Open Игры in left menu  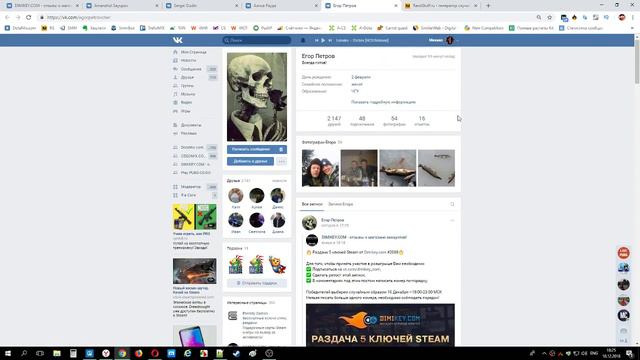[x=186, y=111]
